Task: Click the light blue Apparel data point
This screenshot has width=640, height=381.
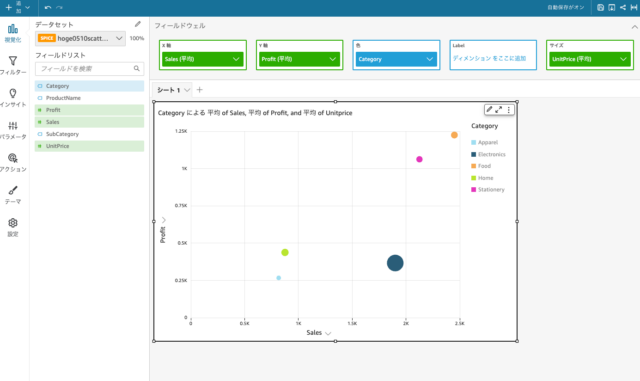Action: (279, 278)
